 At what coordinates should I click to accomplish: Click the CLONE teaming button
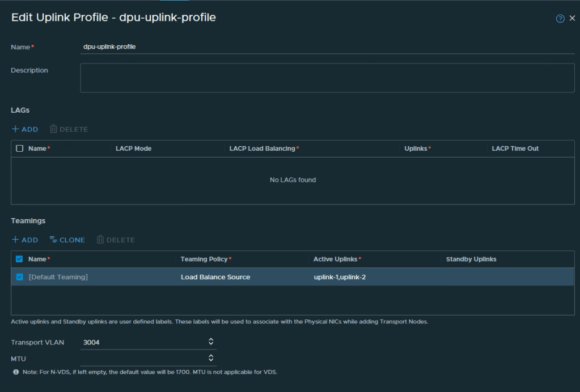coord(67,240)
